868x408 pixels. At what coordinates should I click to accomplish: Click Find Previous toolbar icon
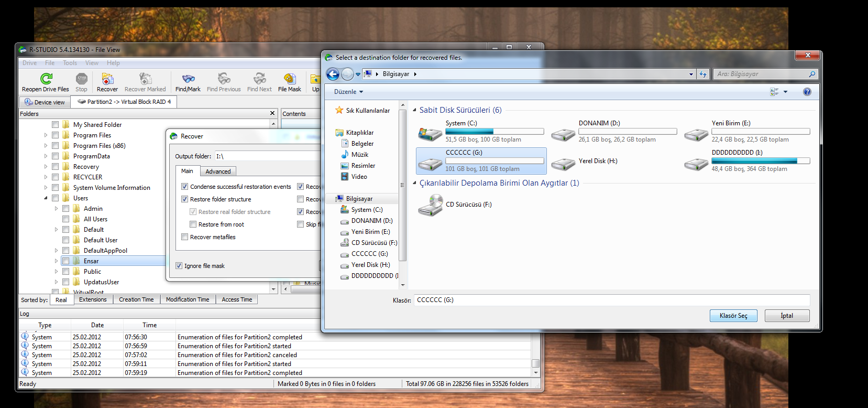[x=224, y=79]
